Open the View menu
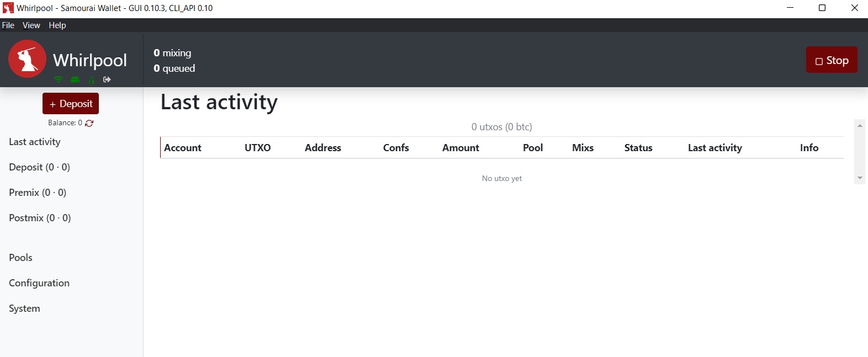This screenshot has width=868, height=357. [31, 25]
